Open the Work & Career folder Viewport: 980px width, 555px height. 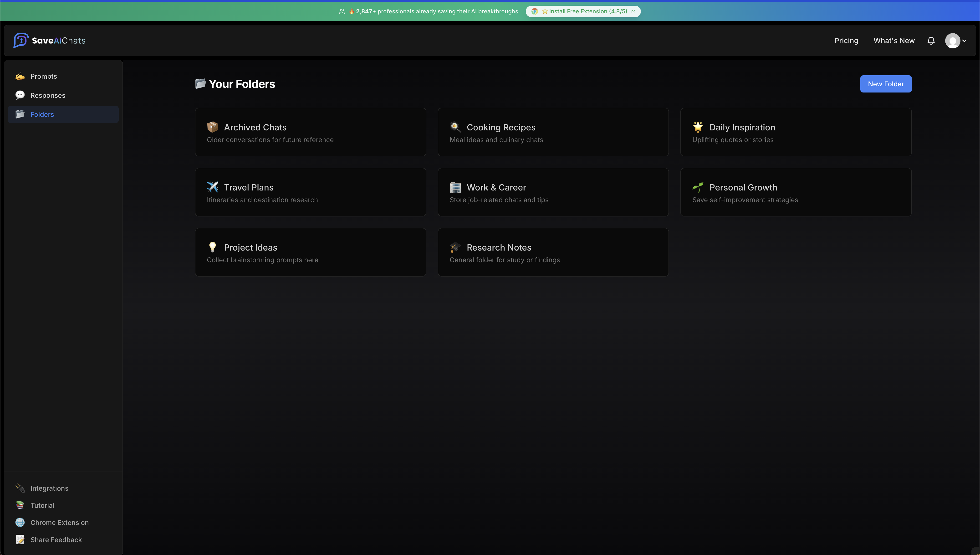(553, 192)
